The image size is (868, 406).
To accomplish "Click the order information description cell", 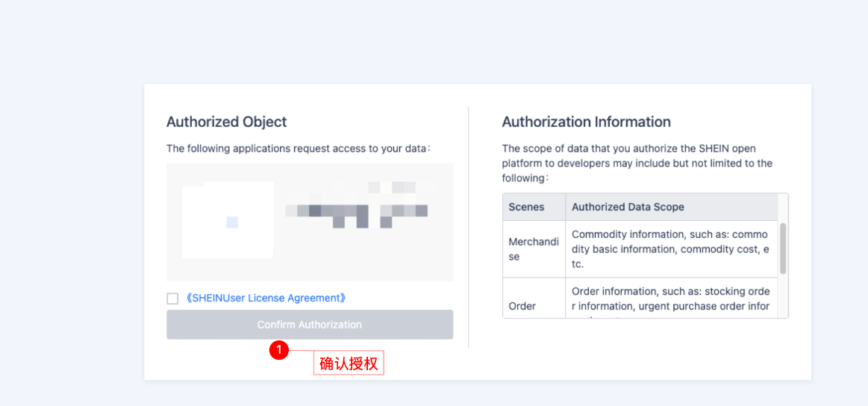I will [669, 298].
